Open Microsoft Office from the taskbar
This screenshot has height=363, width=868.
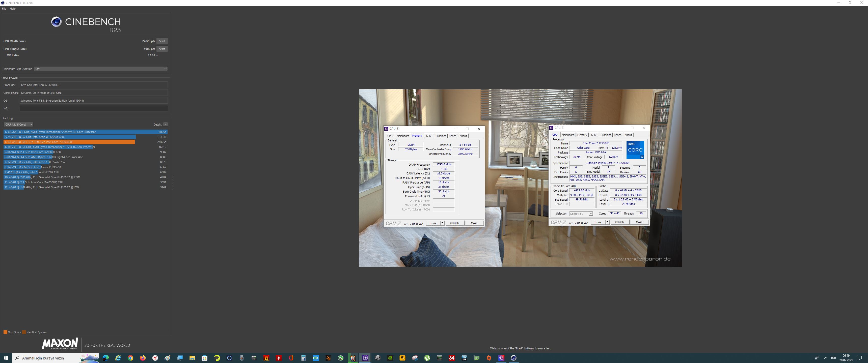291,358
